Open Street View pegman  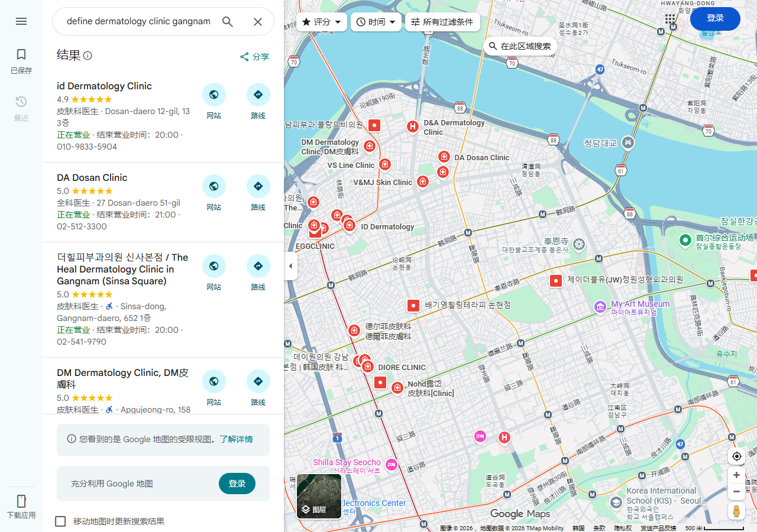tap(737, 511)
